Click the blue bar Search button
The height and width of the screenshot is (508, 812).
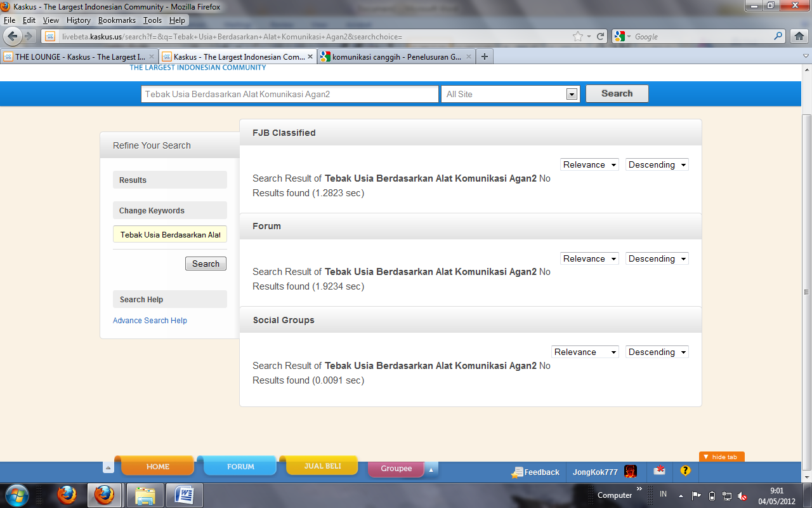[617, 93]
